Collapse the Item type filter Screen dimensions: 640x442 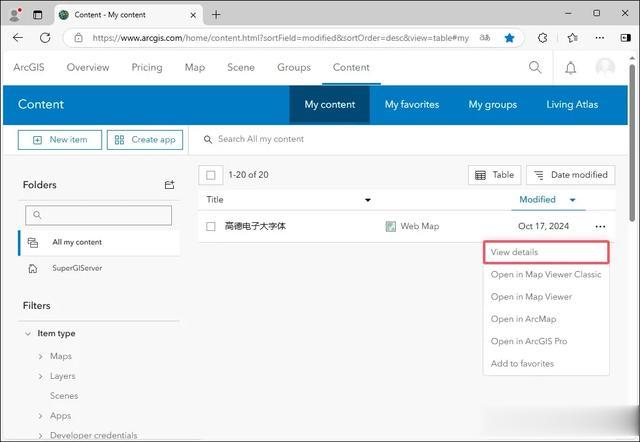click(28, 333)
